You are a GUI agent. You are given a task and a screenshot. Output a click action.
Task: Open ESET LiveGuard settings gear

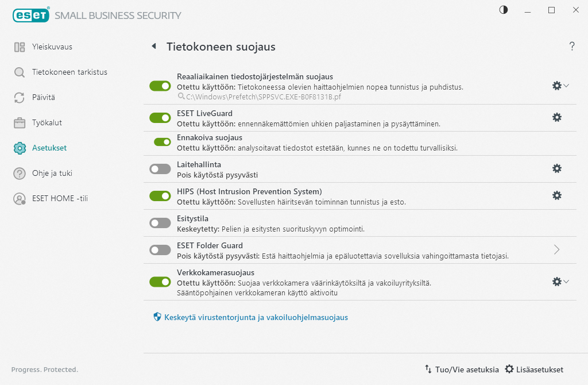[556, 117]
